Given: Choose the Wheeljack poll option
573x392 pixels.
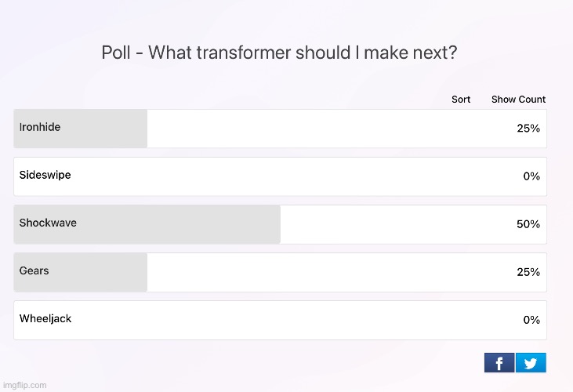Looking at the screenshot, I should coord(281,320).
